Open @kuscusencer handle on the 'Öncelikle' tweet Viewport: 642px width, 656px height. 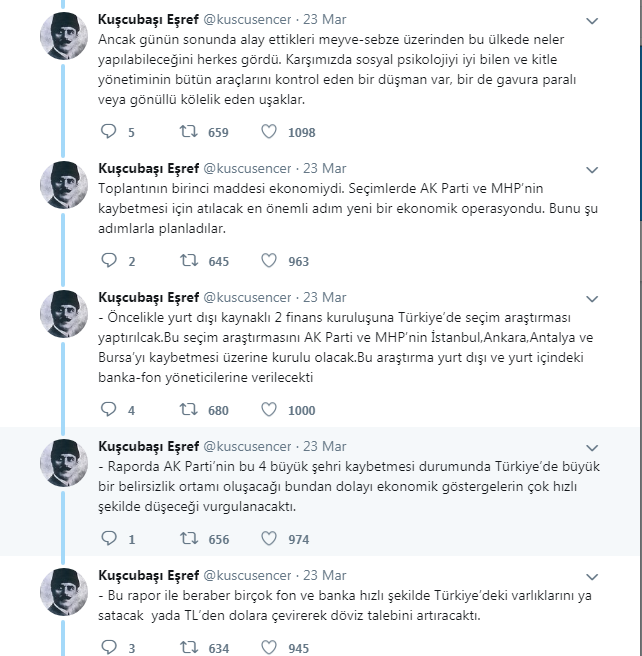tap(247, 297)
